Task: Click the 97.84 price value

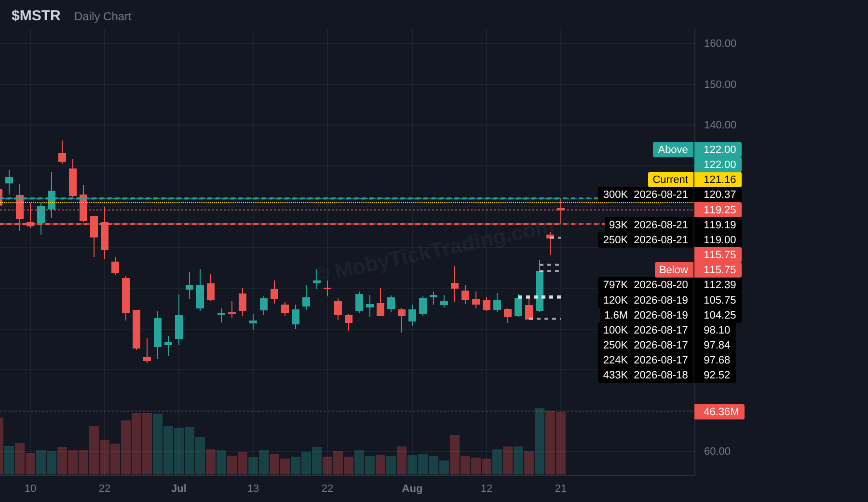Action: (x=715, y=345)
